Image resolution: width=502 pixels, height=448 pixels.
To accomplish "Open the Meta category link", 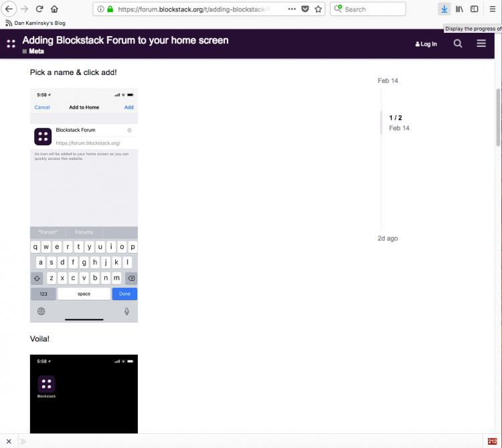I will (33, 52).
